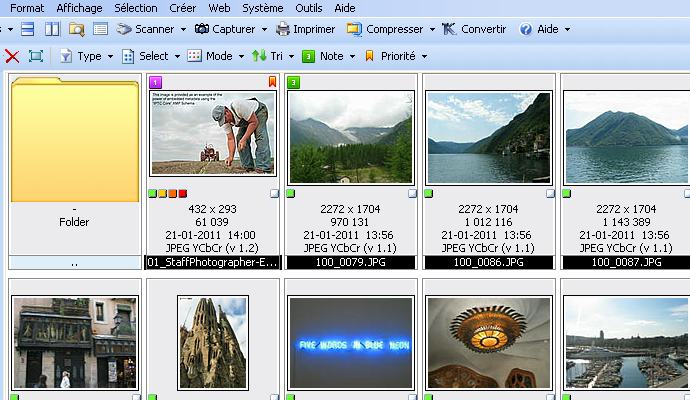Click the Capturer button label
Screen dimensions: 690x400
[234, 29]
